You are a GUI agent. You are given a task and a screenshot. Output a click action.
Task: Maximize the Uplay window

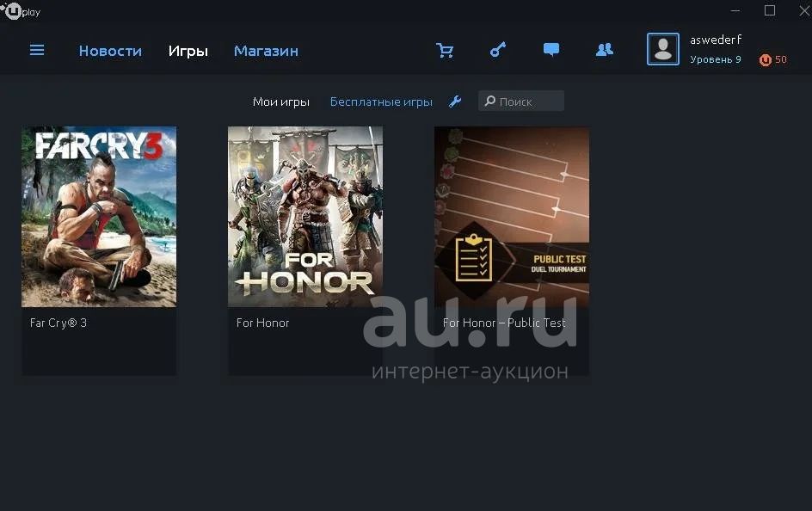coord(770,10)
